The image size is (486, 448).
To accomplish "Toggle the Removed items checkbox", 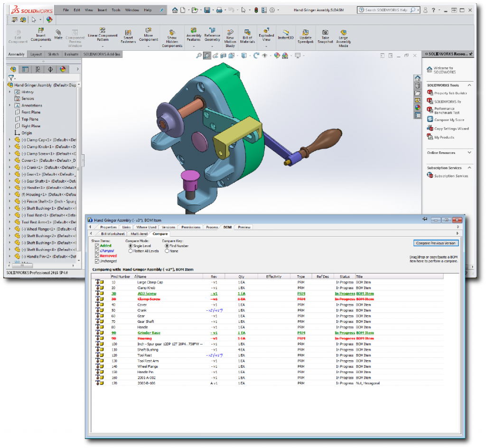I will (97, 256).
